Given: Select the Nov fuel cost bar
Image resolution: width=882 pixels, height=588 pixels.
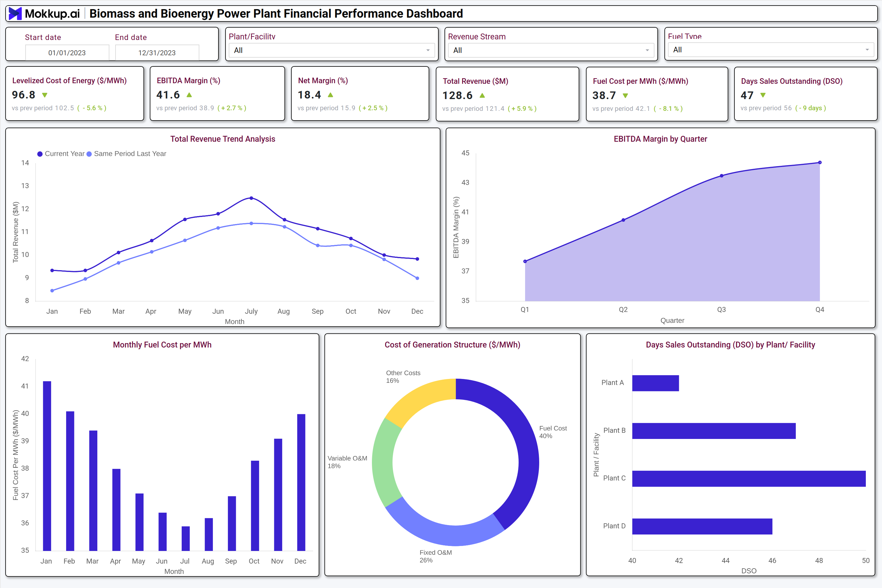Looking at the screenshot, I should click(x=278, y=495).
